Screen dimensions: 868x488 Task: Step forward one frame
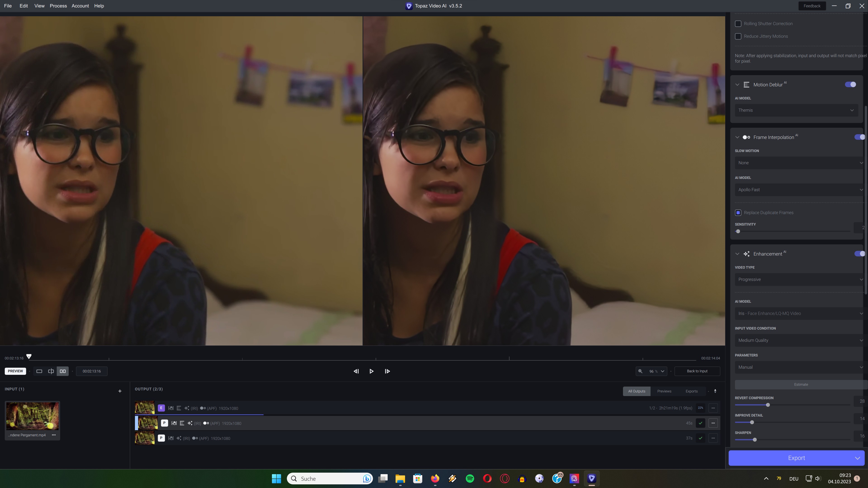[387, 371]
